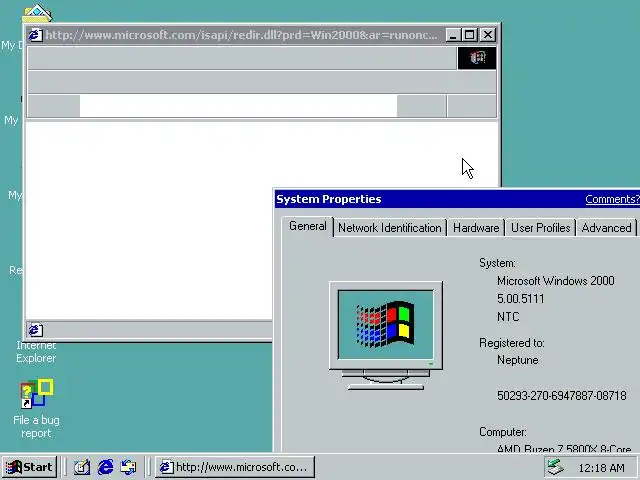Open the Advanced tab

(606, 228)
